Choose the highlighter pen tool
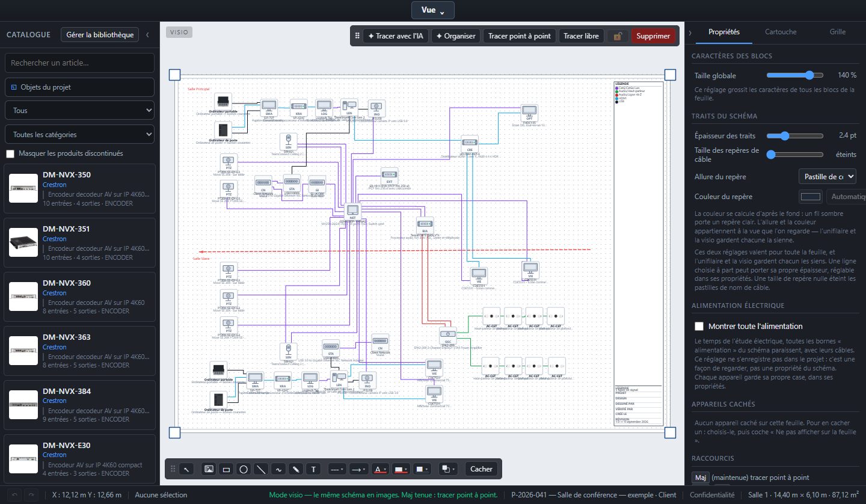Screen dimensions: 866x504 tap(296, 469)
